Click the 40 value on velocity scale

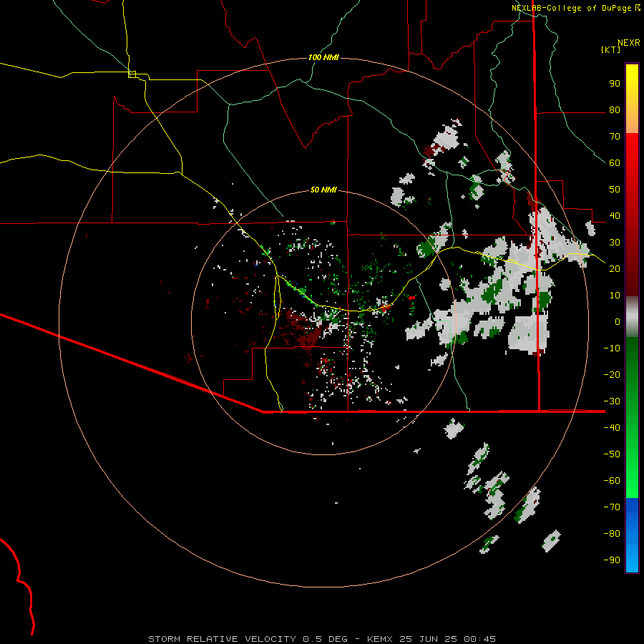coord(615,216)
